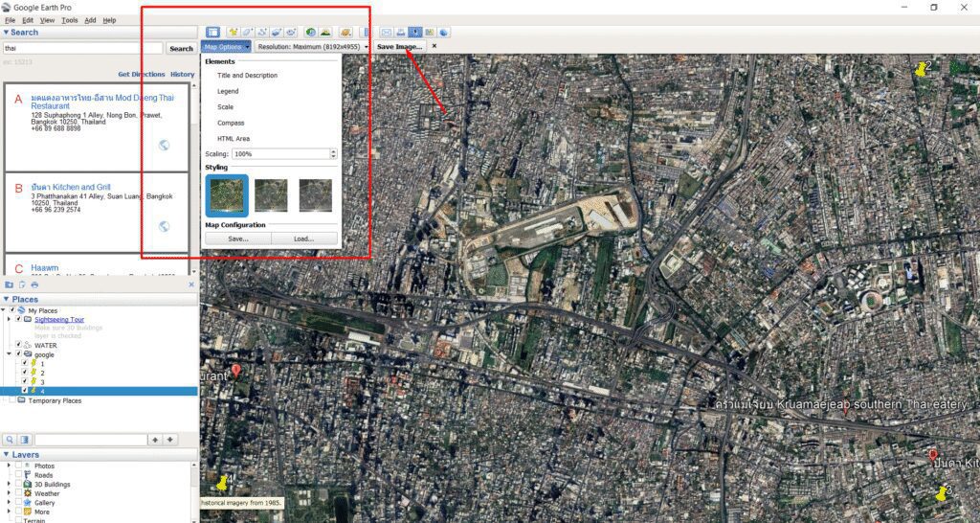Check the Temporary Places checkbox
Viewport: 980px width, 523px height.
(x=11, y=399)
